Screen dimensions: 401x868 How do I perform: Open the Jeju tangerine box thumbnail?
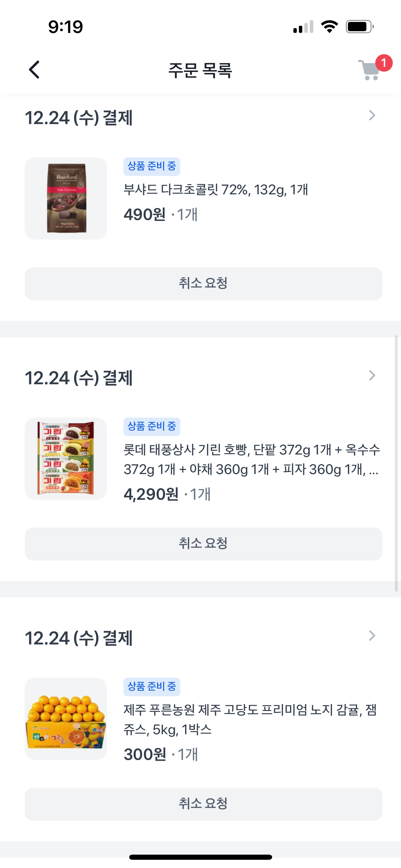click(x=66, y=719)
